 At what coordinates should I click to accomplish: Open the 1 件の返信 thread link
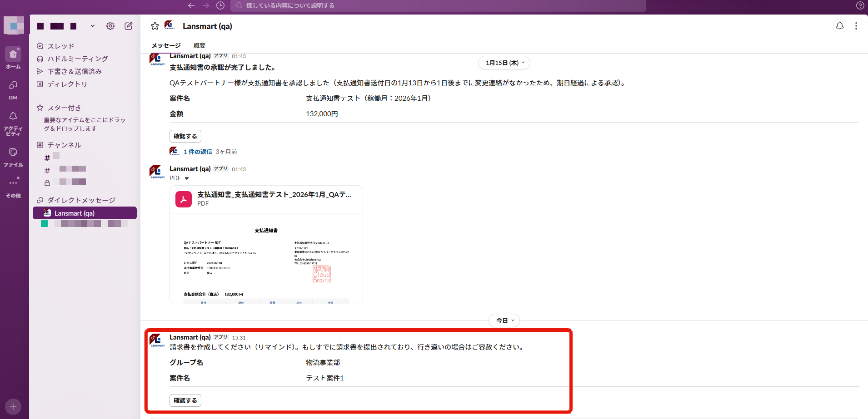coord(198,152)
